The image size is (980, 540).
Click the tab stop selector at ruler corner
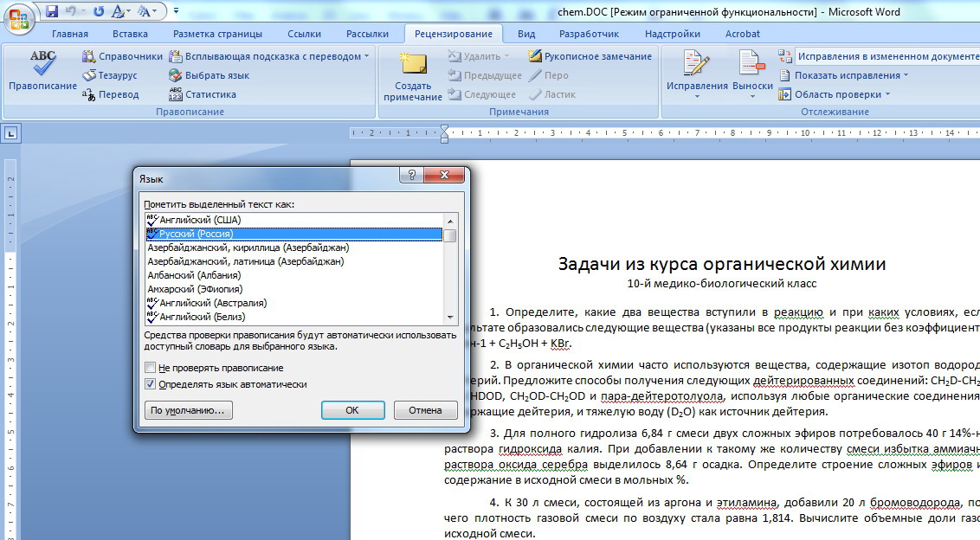(11, 132)
